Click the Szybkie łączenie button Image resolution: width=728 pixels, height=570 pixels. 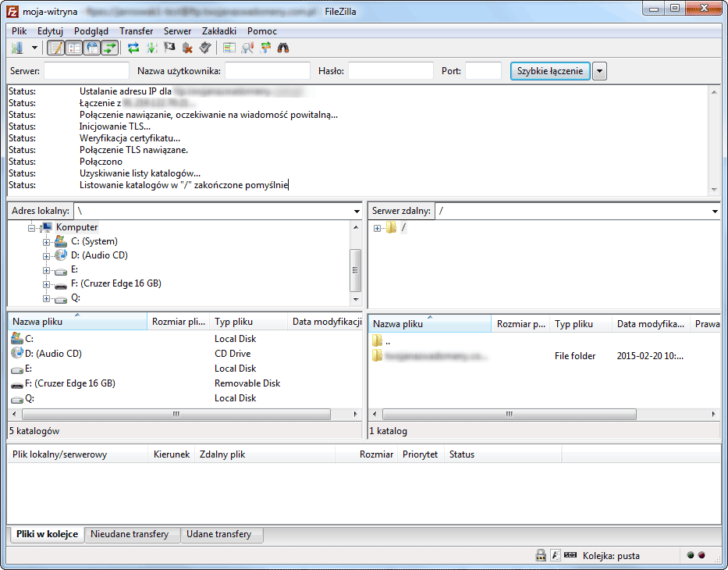(x=549, y=71)
